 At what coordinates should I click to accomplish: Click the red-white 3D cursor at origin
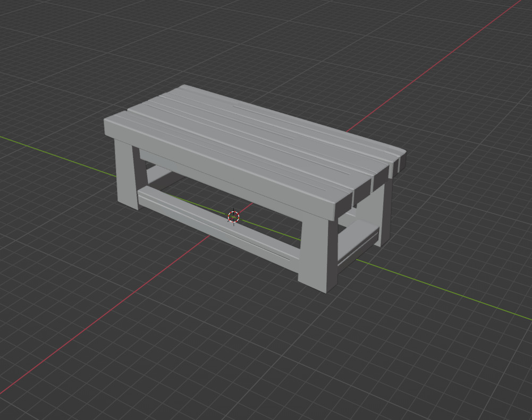coord(233,217)
